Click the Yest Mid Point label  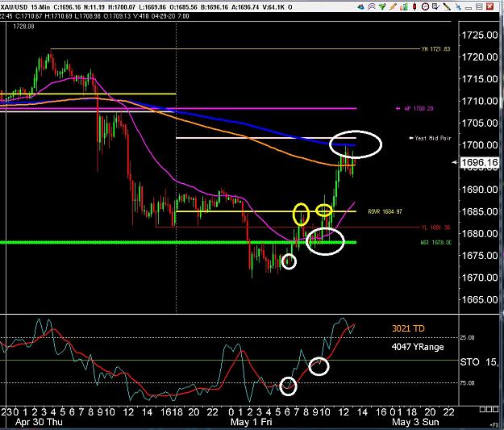(x=433, y=138)
